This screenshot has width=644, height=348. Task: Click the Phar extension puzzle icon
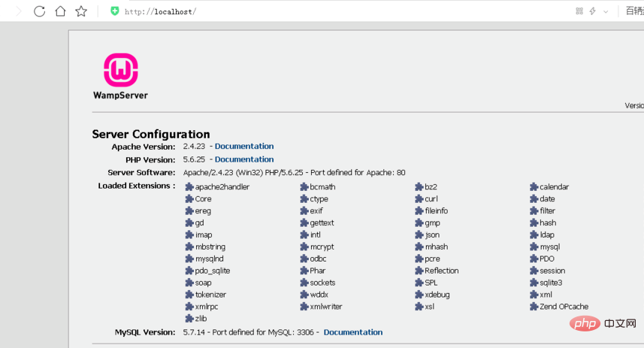pyautogui.click(x=304, y=271)
